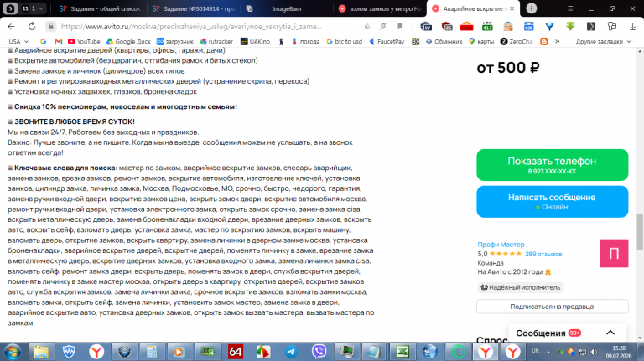Viewport: 644px width, 361px height.
Task: Open Excel from taskbar
Action: click(402, 352)
